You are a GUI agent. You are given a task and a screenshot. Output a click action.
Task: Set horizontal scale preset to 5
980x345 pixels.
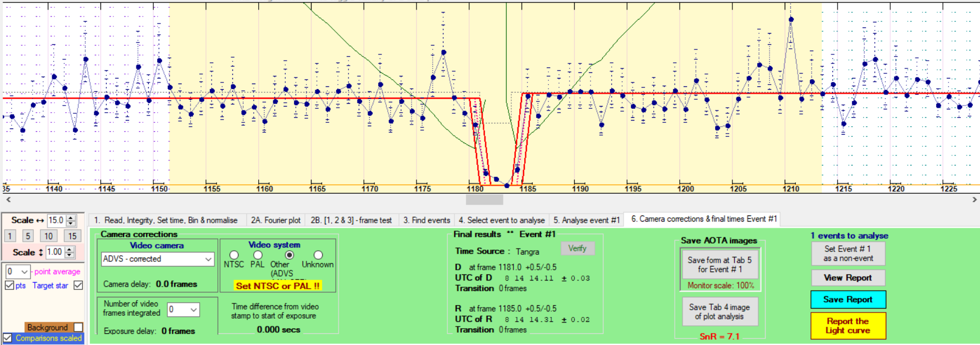28,236
